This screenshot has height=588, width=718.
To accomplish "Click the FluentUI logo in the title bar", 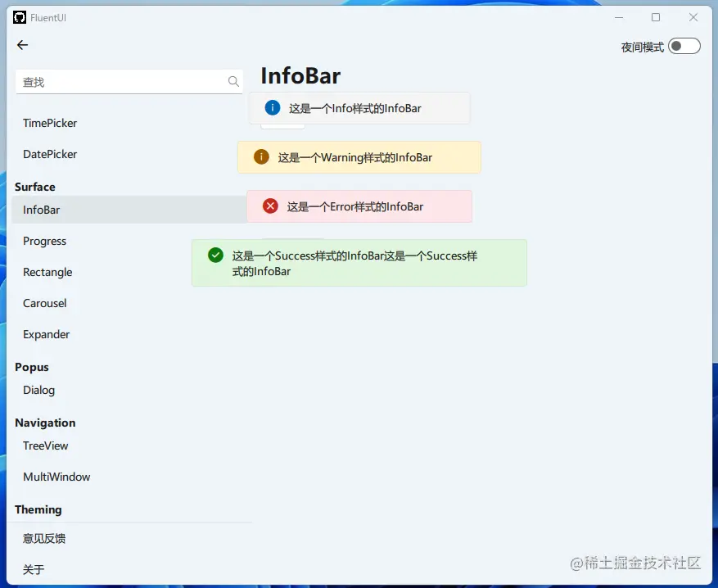I will pyautogui.click(x=18, y=17).
